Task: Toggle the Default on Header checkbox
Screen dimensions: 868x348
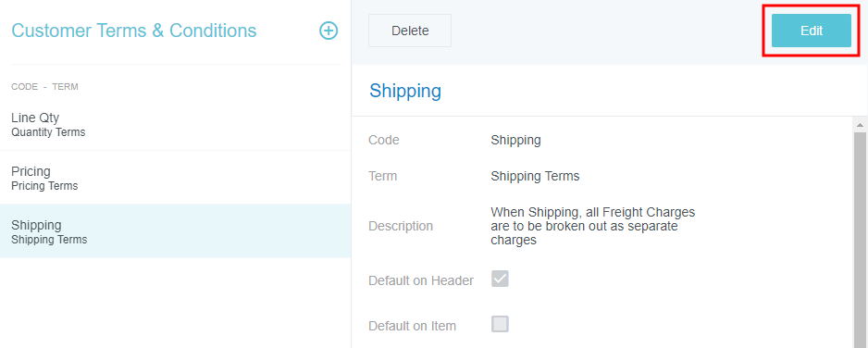Action: click(x=500, y=279)
